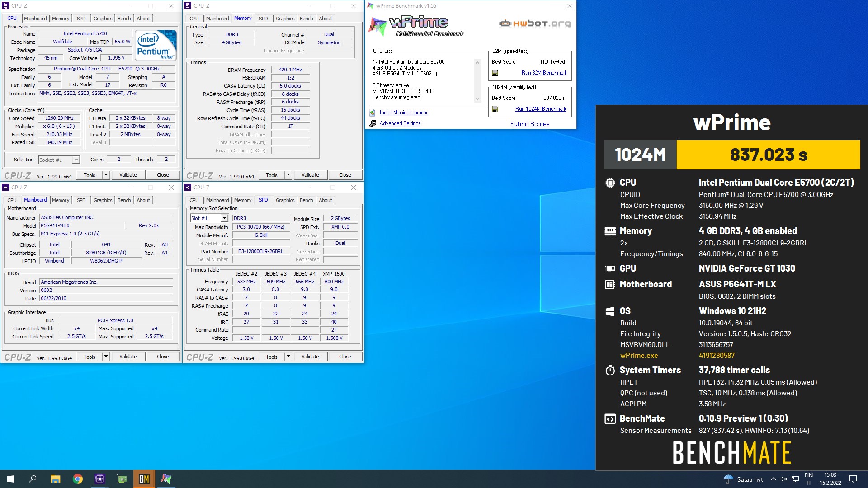Click the Install Missing Libraries icon
The width and height of the screenshot is (868, 488).
373,113
